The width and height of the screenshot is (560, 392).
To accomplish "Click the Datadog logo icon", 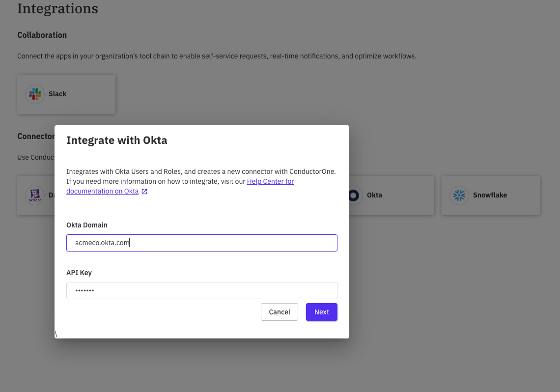I will [35, 196].
